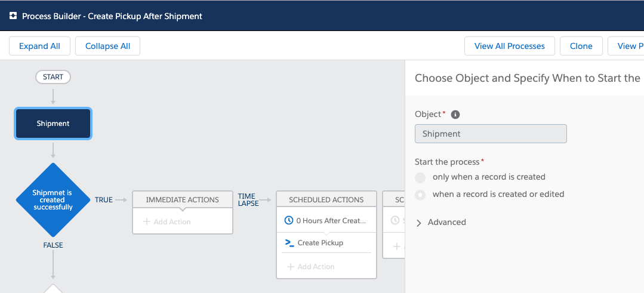The image size is (644, 293).
Task: Click plus icon in Immediate Actions Add Action
Action: coord(147,221)
